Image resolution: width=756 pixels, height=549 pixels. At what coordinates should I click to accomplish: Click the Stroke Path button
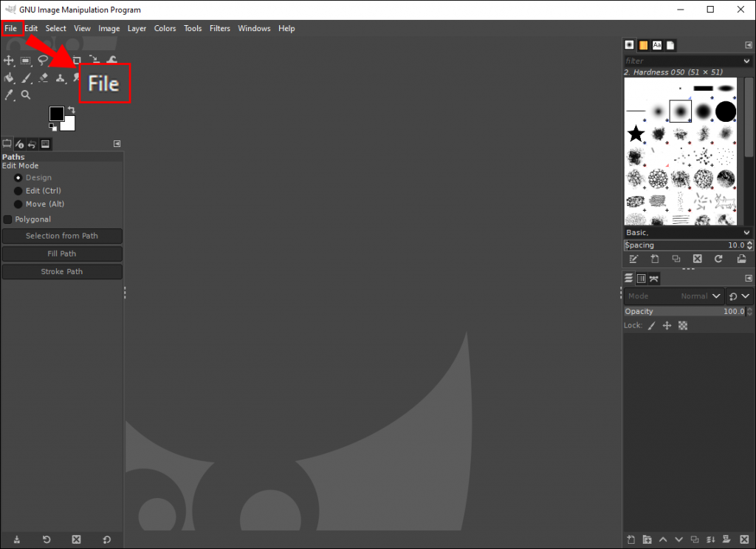62,271
